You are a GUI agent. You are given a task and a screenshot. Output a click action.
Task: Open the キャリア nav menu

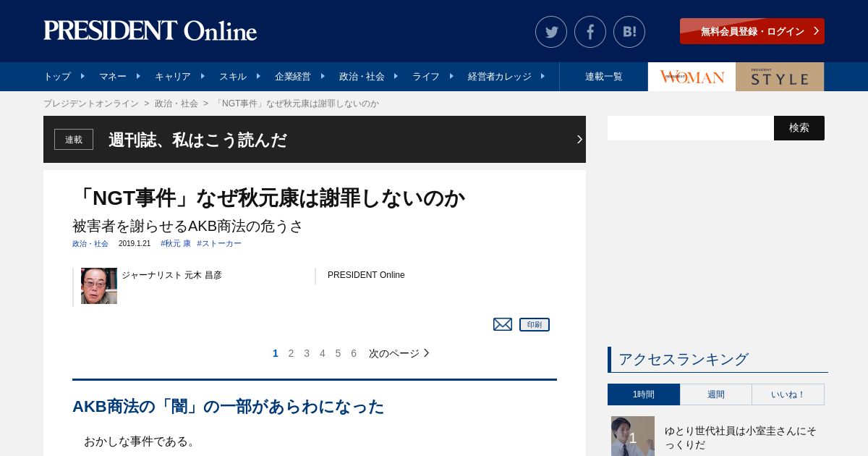pyautogui.click(x=173, y=76)
